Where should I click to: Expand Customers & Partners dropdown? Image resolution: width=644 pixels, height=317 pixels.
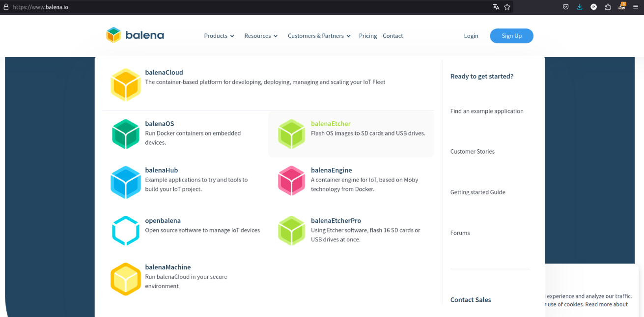coord(319,36)
